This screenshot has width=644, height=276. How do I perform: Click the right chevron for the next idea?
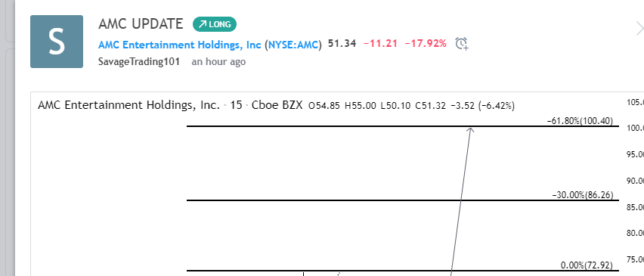(x=639, y=29)
